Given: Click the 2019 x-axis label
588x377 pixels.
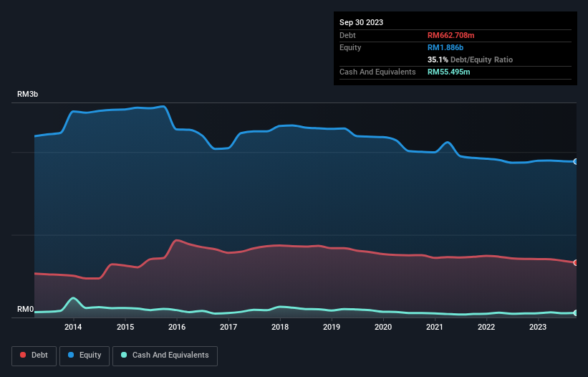Looking at the screenshot, I should coord(332,327).
